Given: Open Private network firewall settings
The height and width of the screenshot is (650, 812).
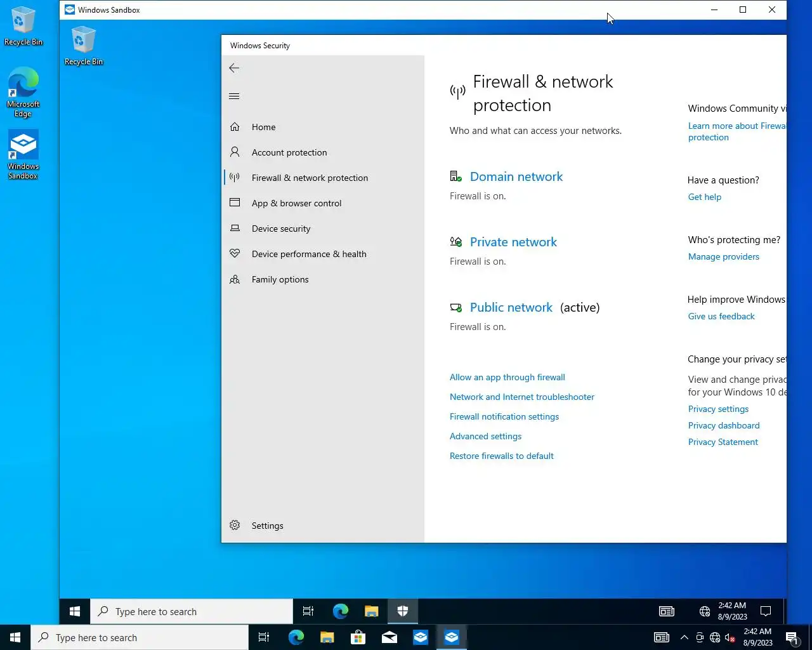Looking at the screenshot, I should tap(513, 242).
